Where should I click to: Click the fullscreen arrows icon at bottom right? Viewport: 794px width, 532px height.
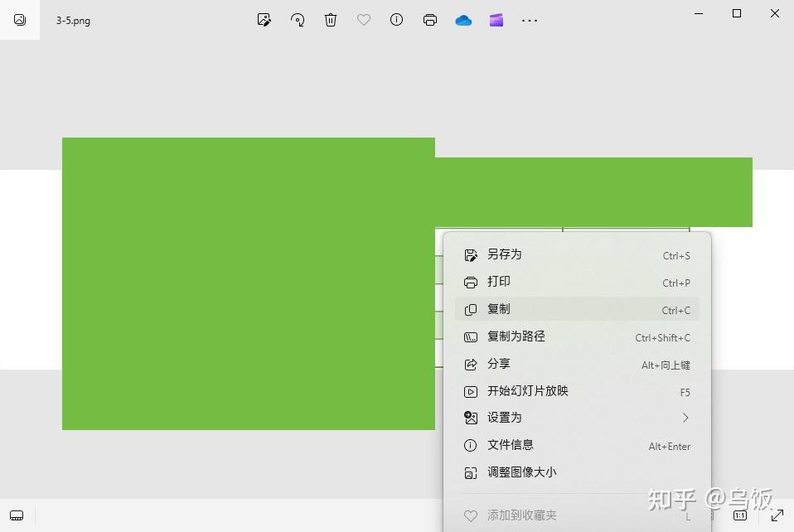(777, 515)
